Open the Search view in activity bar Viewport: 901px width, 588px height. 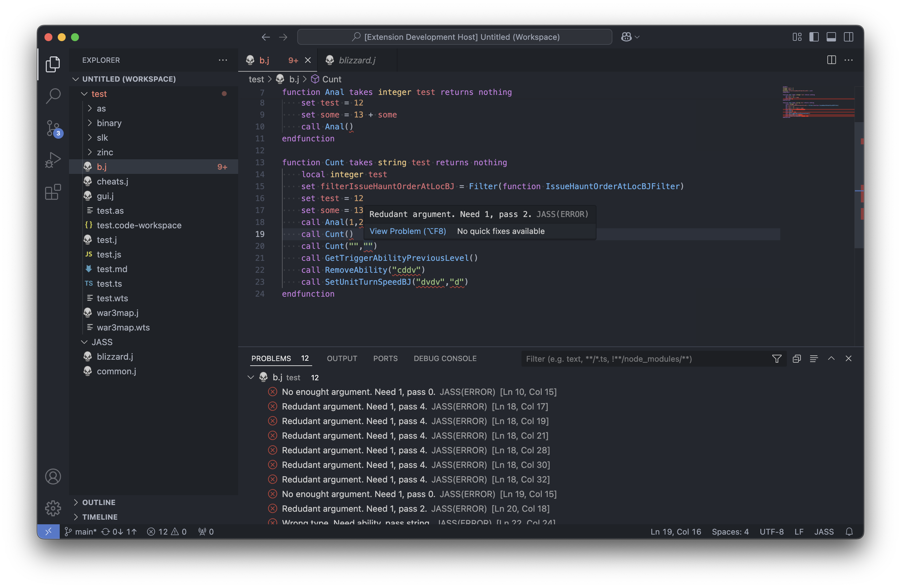coord(53,96)
